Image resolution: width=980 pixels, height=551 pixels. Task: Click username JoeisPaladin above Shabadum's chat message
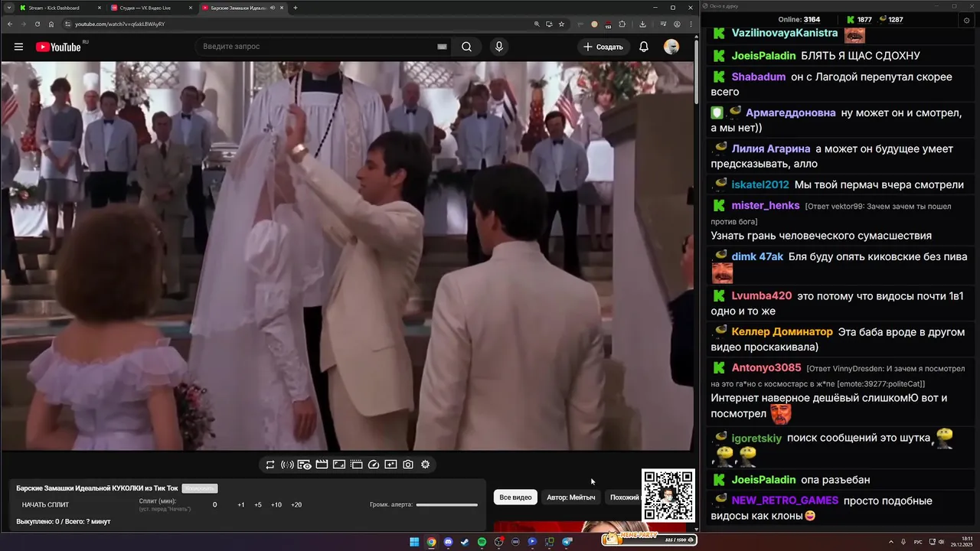point(763,56)
